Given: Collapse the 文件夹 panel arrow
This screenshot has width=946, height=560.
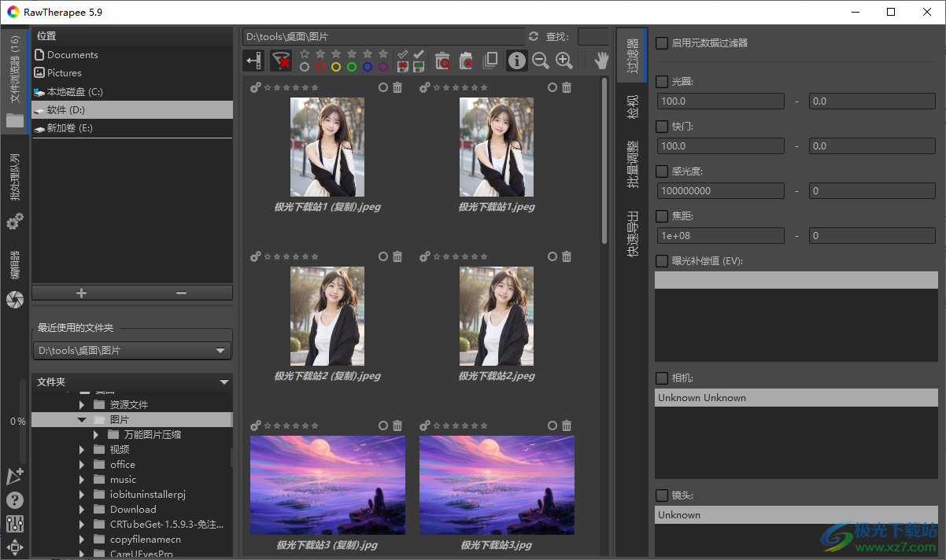Looking at the screenshot, I should point(224,382).
